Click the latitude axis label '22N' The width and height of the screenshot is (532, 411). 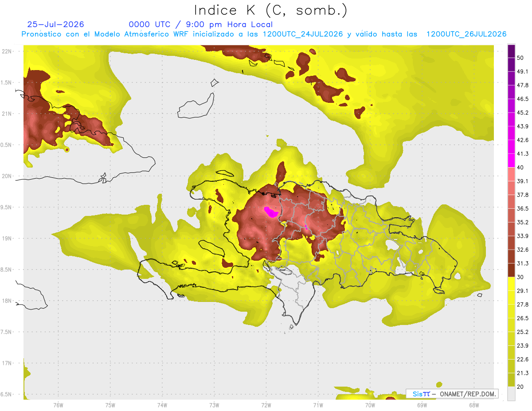click(x=7, y=51)
